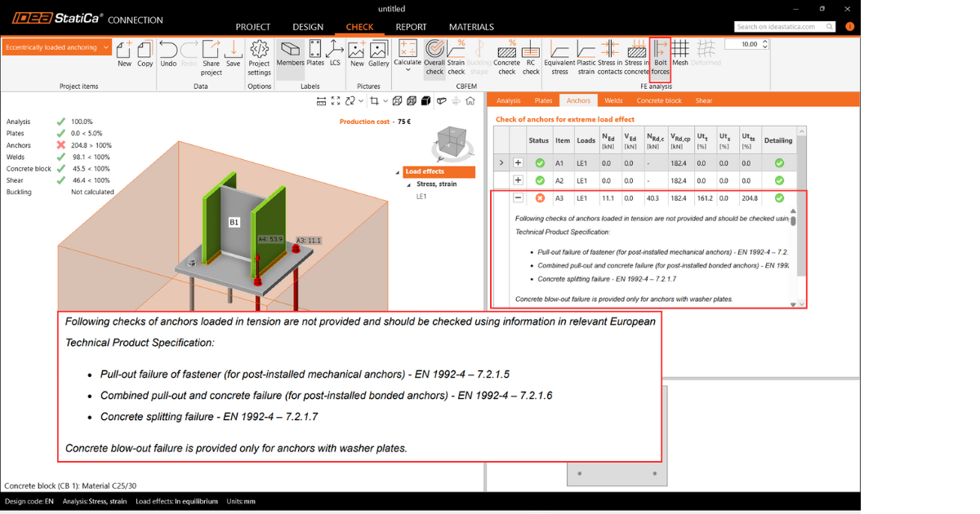Click the orange info icon by search
Viewport: 980px width, 514px height.
850,27
